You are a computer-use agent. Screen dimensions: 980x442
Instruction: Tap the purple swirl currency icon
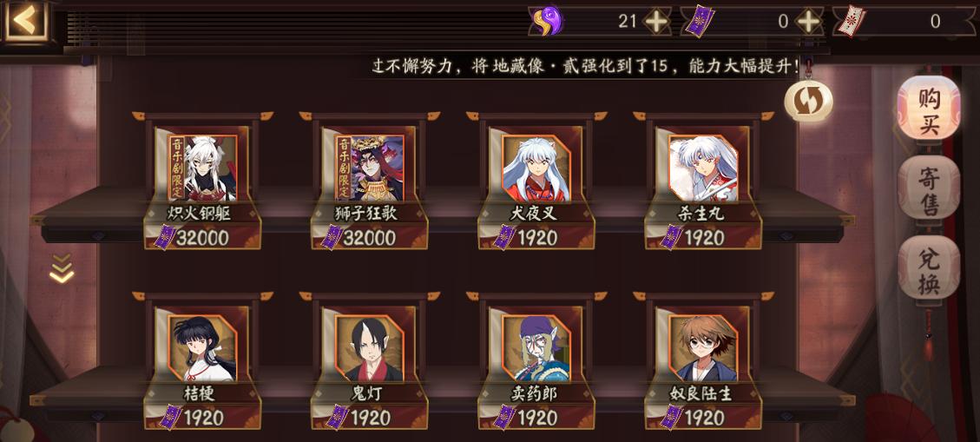click(547, 21)
